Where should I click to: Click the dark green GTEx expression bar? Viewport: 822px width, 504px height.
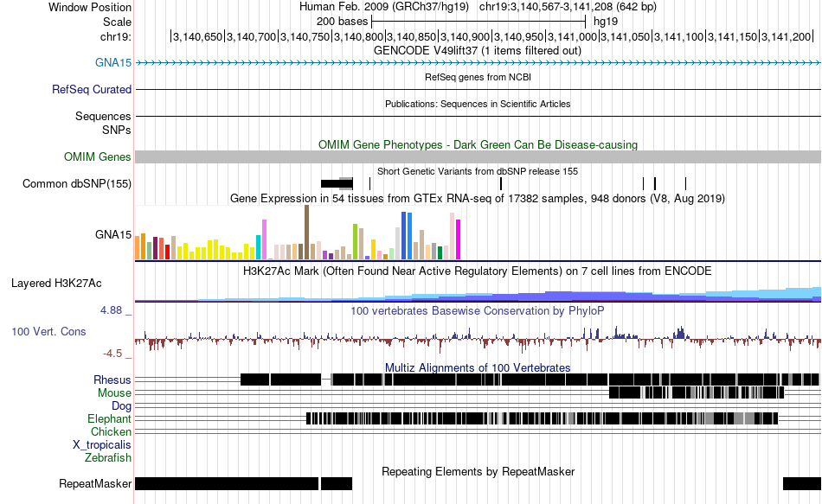[440, 253]
